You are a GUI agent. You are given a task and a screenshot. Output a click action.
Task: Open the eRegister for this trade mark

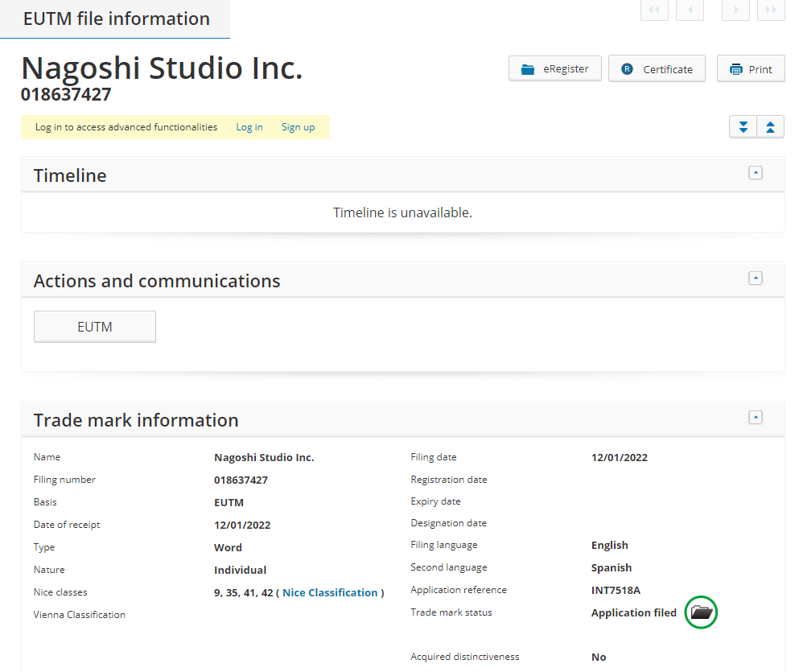point(554,69)
